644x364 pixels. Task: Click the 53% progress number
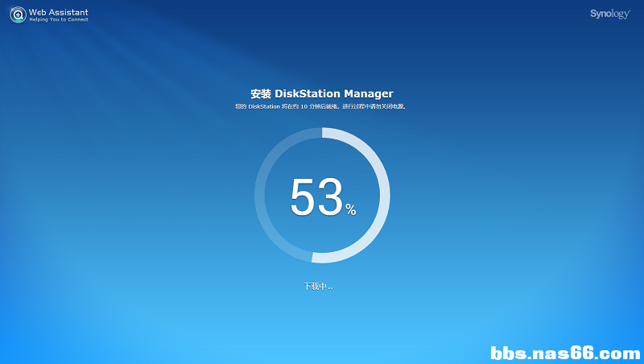coord(323,196)
